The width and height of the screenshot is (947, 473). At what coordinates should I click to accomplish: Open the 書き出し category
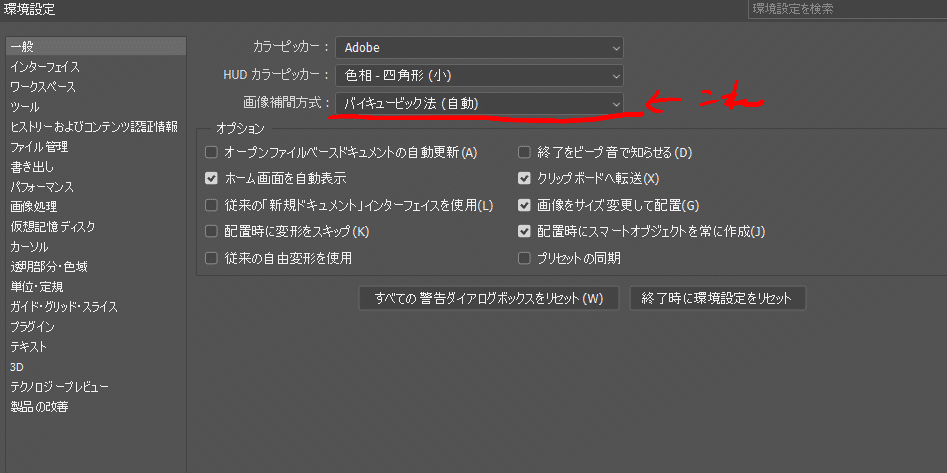pos(32,166)
